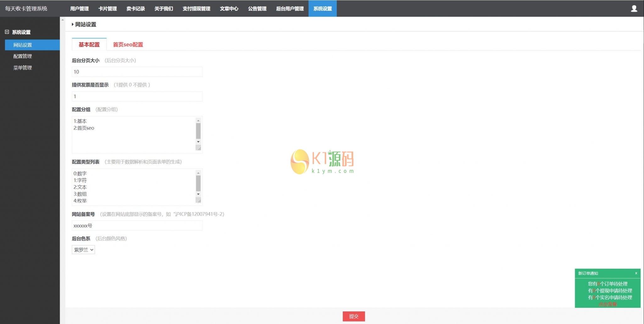
Task: Click the 配置分组 textarea resize handle
Action: [x=198, y=148]
